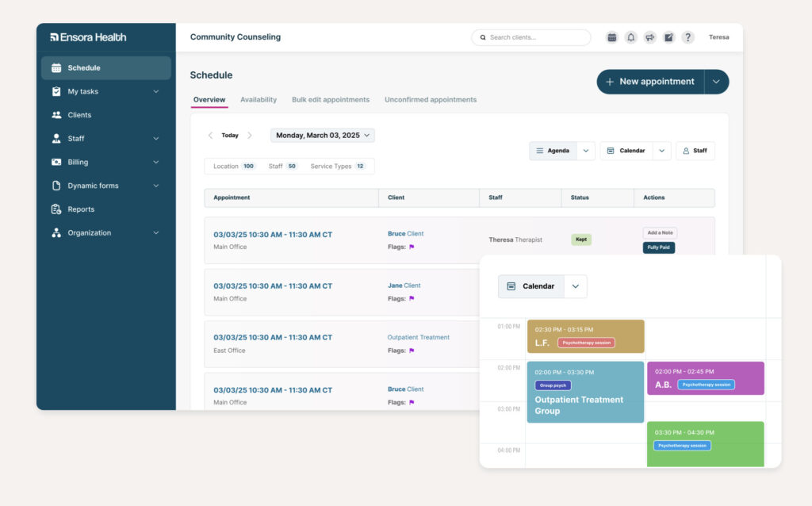Click the Dynamic forms document icon
The height and width of the screenshot is (506, 812).
click(x=56, y=186)
